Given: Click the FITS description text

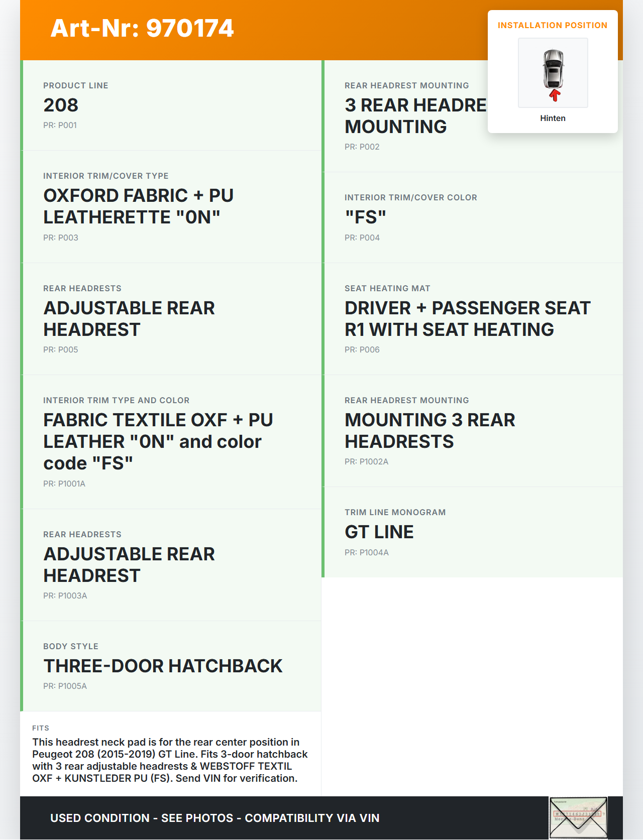Looking at the screenshot, I should click(x=170, y=760).
